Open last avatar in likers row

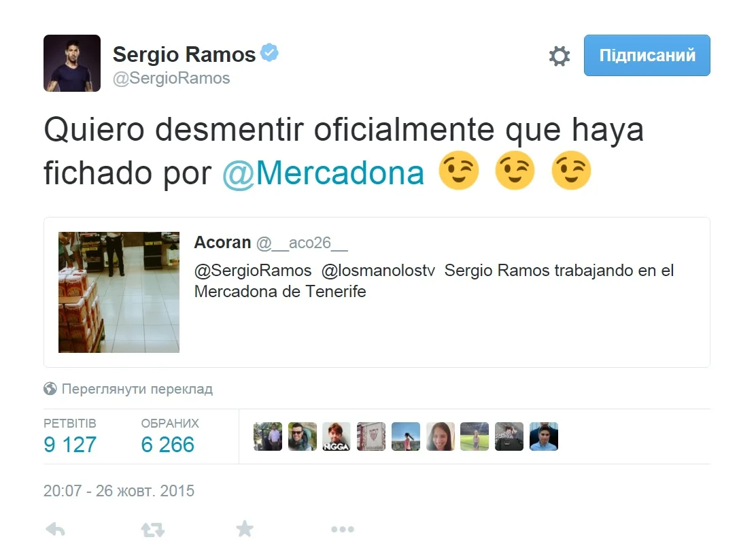click(x=544, y=436)
